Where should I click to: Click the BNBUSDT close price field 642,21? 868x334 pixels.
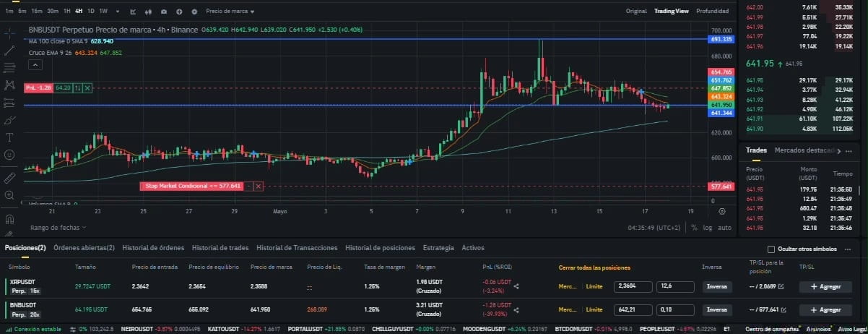pos(633,309)
